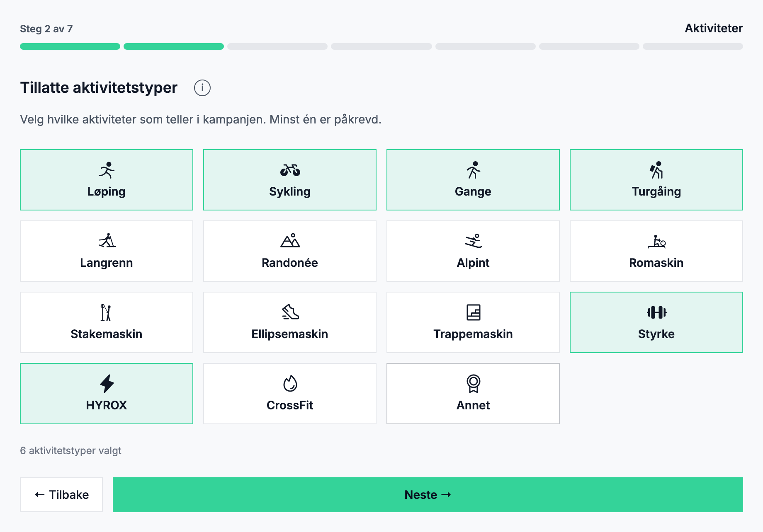Continue with the Neste button
This screenshot has height=532, width=763.
pyautogui.click(x=428, y=495)
